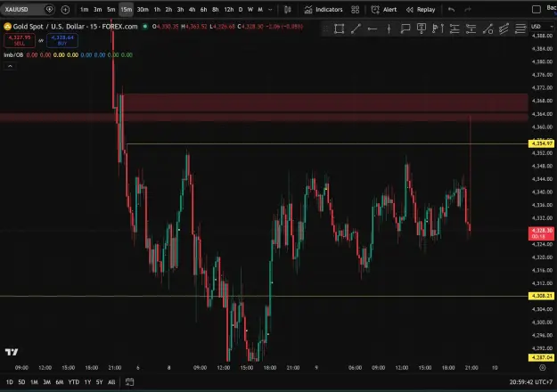Select the highlighted 15m timeframe
The height and width of the screenshot is (392, 557).
click(127, 10)
